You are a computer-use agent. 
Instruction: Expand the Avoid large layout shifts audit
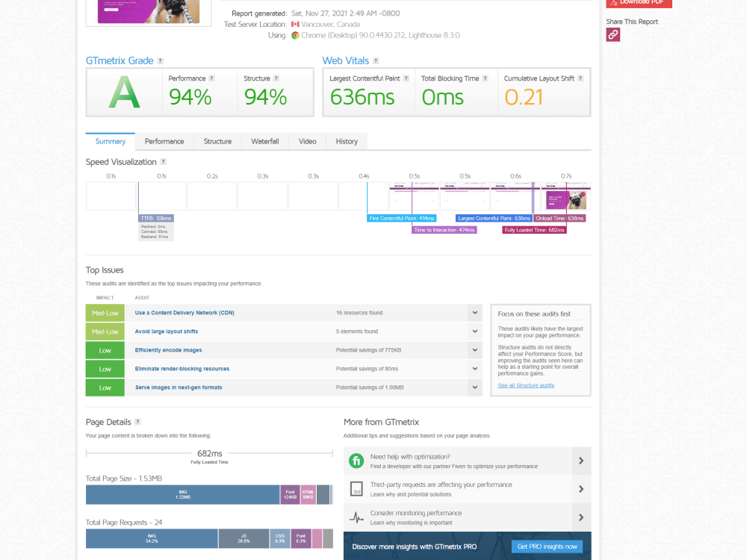pyautogui.click(x=475, y=332)
